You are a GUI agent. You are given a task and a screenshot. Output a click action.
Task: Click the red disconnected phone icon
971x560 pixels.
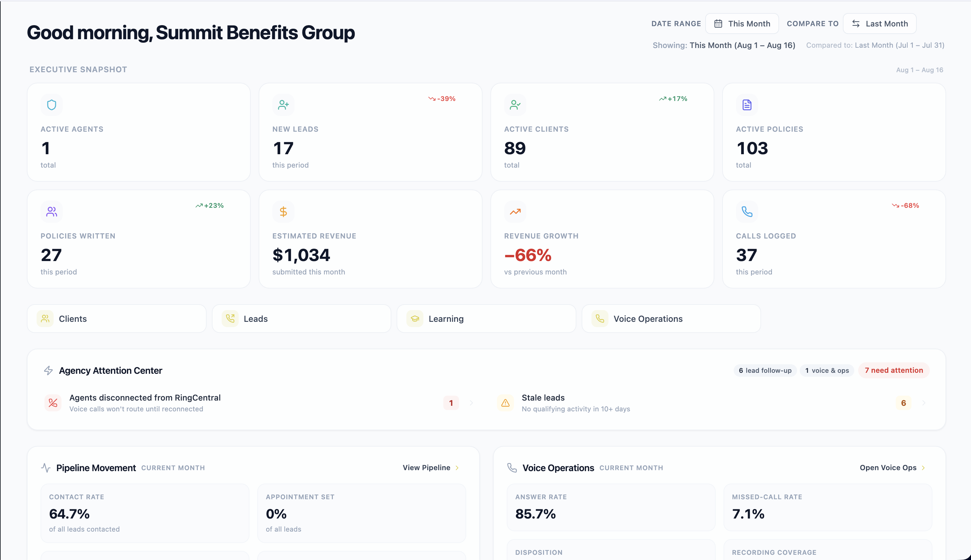click(53, 403)
